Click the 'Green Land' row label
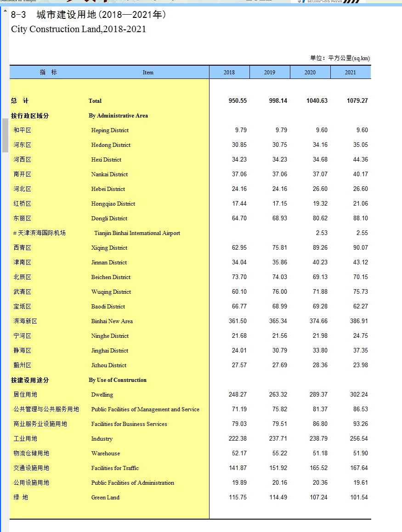This screenshot has width=402, height=532. pos(105,498)
